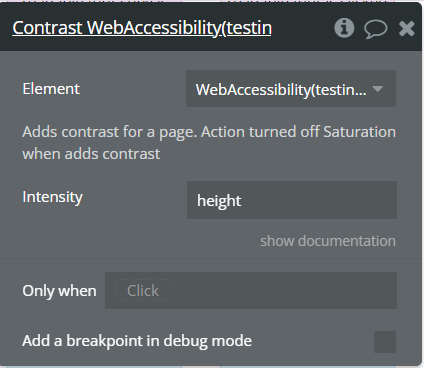Image resolution: width=424 pixels, height=368 pixels.
Task: Focus the empty Only when expression area
Action: click(283, 290)
